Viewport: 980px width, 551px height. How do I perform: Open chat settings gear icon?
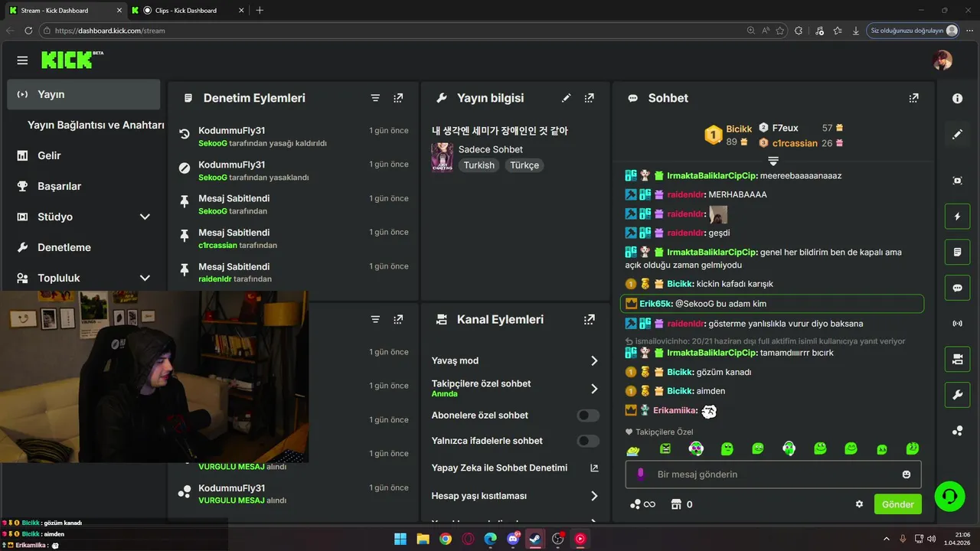click(859, 504)
